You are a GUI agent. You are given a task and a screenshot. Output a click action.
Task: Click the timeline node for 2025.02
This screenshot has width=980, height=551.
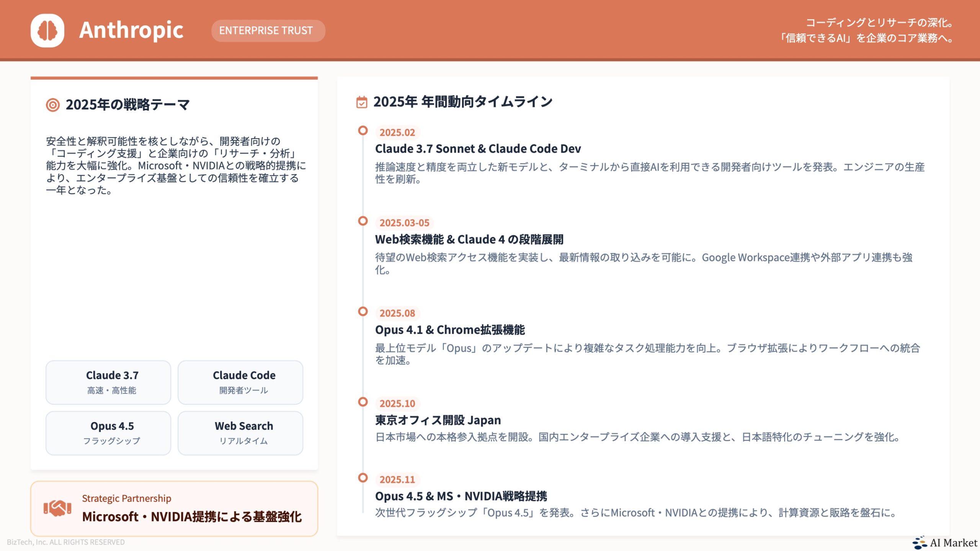pyautogui.click(x=362, y=130)
